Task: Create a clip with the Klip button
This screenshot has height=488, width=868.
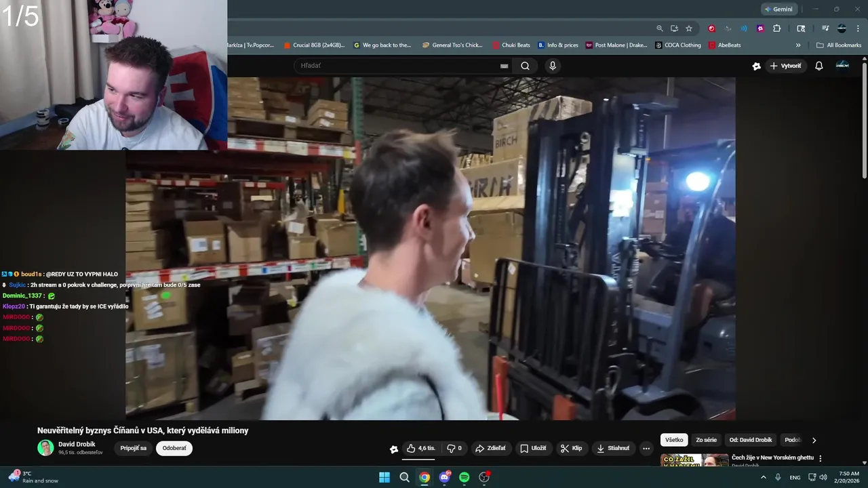Action: [571, 448]
